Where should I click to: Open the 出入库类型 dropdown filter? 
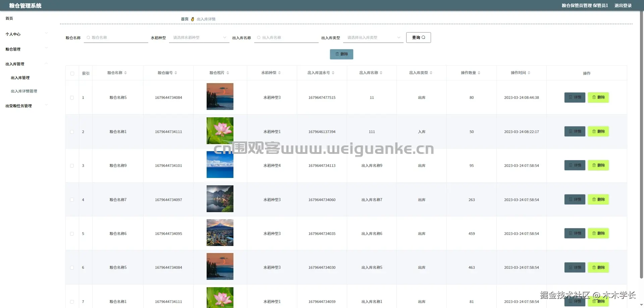(373, 38)
